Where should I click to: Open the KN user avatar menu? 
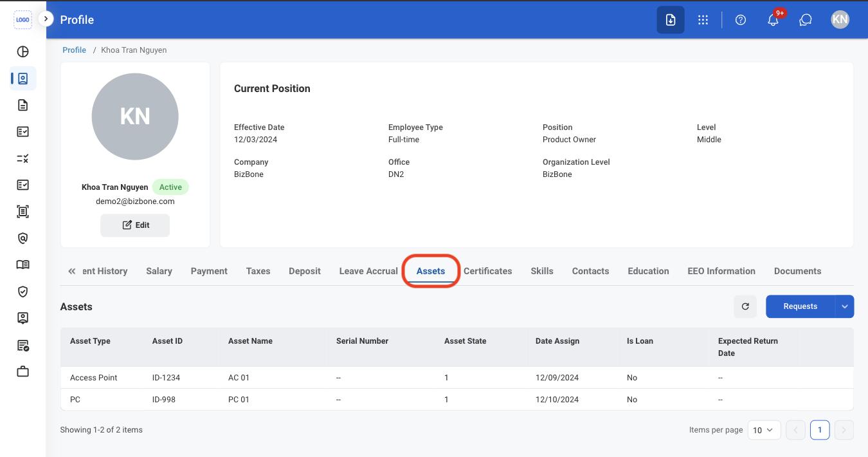pos(840,20)
